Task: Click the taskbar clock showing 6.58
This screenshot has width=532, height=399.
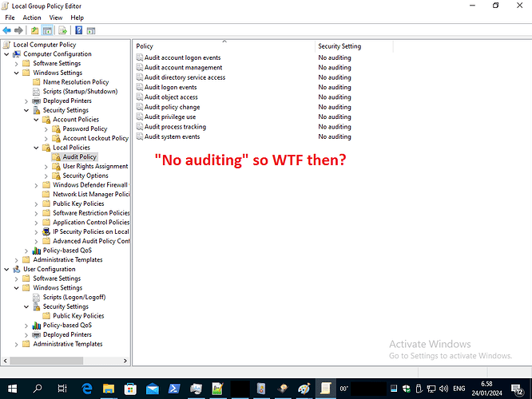Action: point(486,389)
